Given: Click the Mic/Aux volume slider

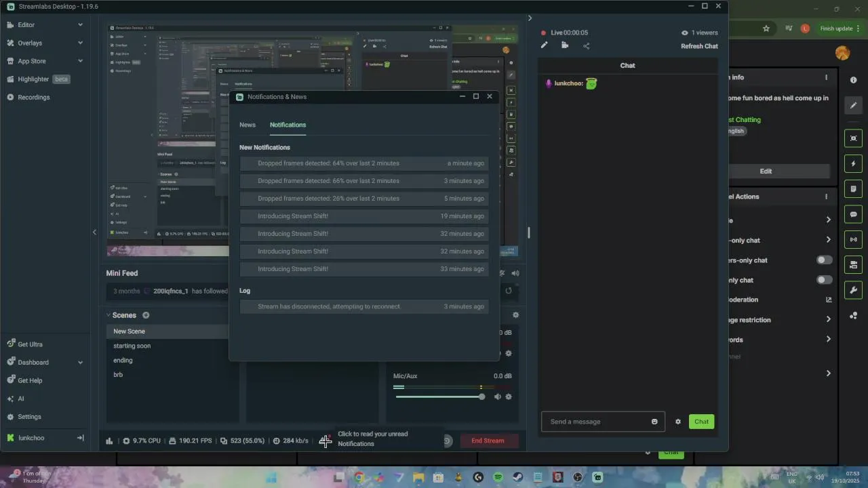Looking at the screenshot, I should click(x=440, y=396).
